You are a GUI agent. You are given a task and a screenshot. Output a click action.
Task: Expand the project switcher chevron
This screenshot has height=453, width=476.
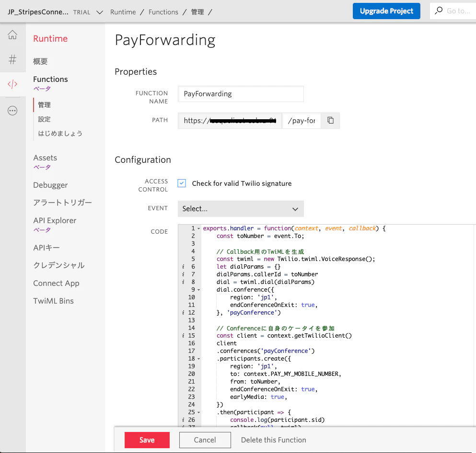tap(100, 12)
